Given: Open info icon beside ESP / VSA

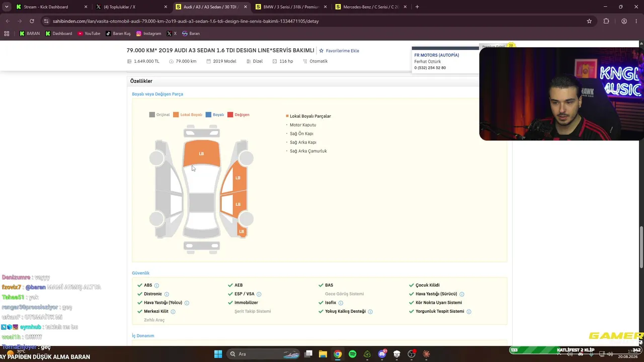Looking at the screenshot, I should click(x=259, y=294).
